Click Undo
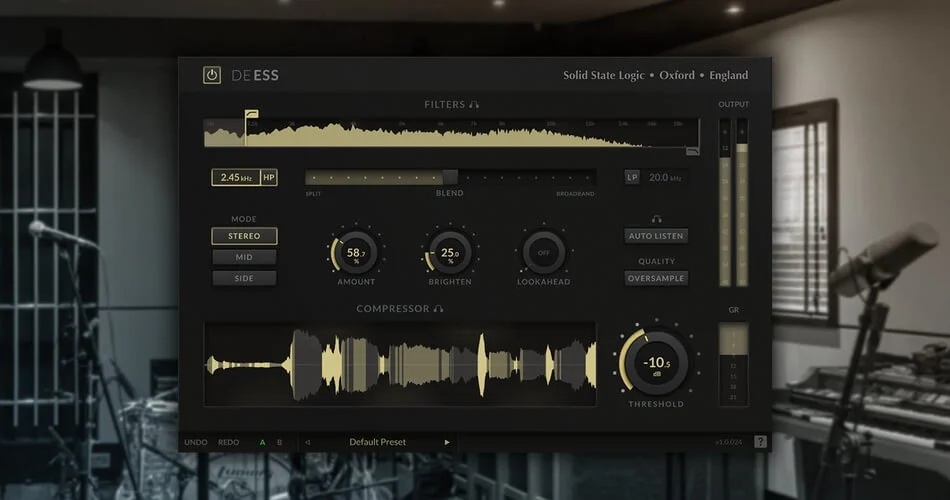 pyautogui.click(x=196, y=442)
